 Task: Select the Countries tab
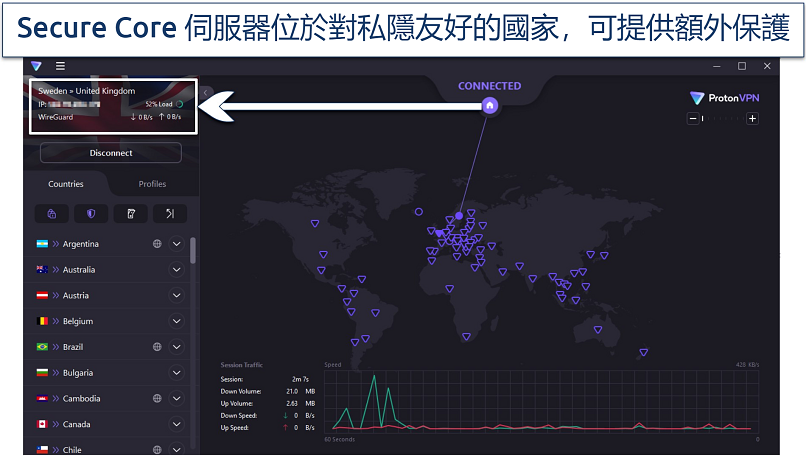(x=66, y=184)
